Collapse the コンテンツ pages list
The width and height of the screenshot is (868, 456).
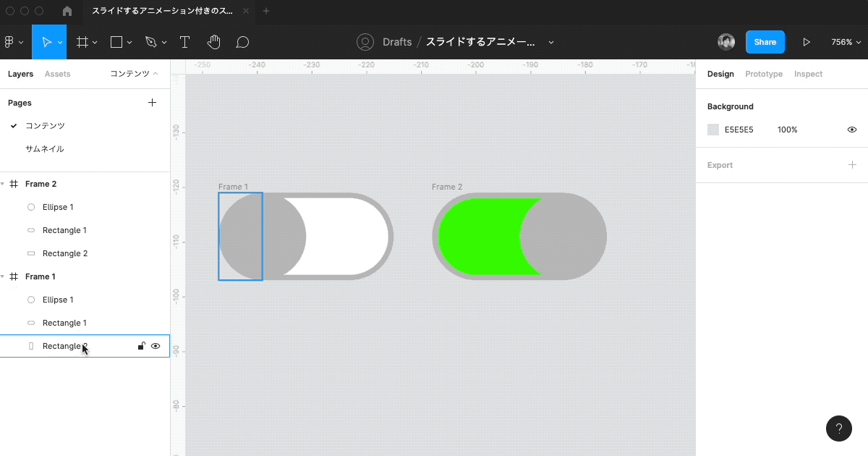click(x=135, y=74)
